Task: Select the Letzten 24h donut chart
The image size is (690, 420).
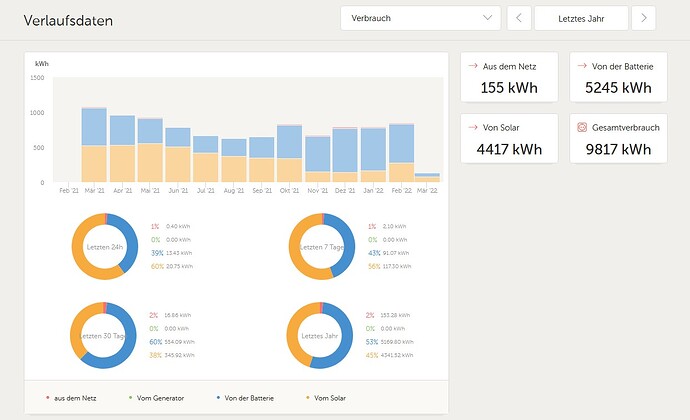Action: [105, 247]
